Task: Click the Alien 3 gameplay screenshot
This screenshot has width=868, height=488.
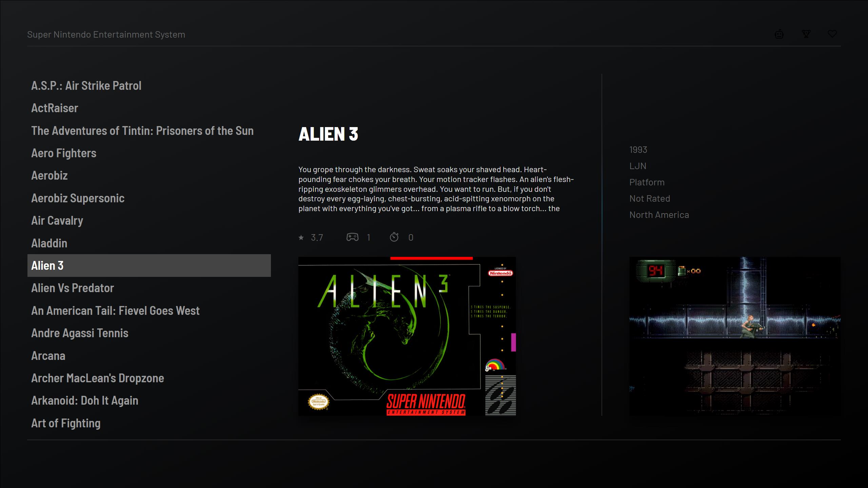Action: click(x=735, y=336)
